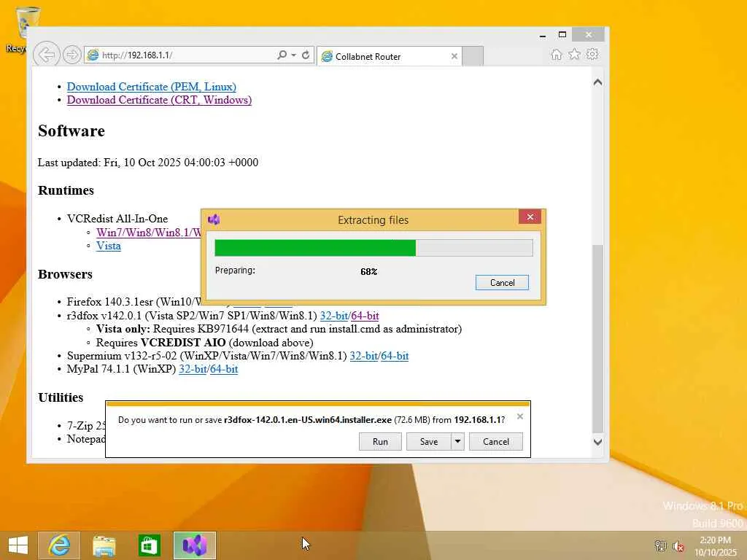Download MyPal 64-bit link
The image size is (747, 560).
coord(224,369)
